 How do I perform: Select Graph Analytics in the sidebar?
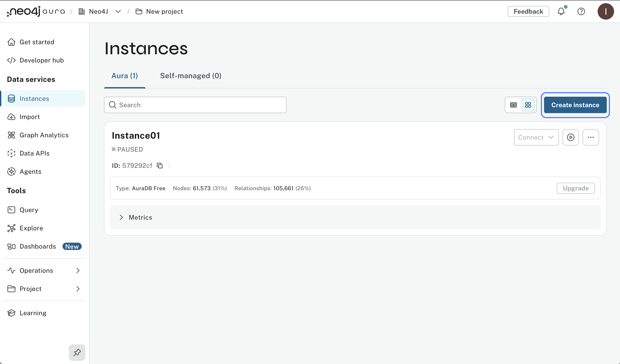[x=44, y=135]
